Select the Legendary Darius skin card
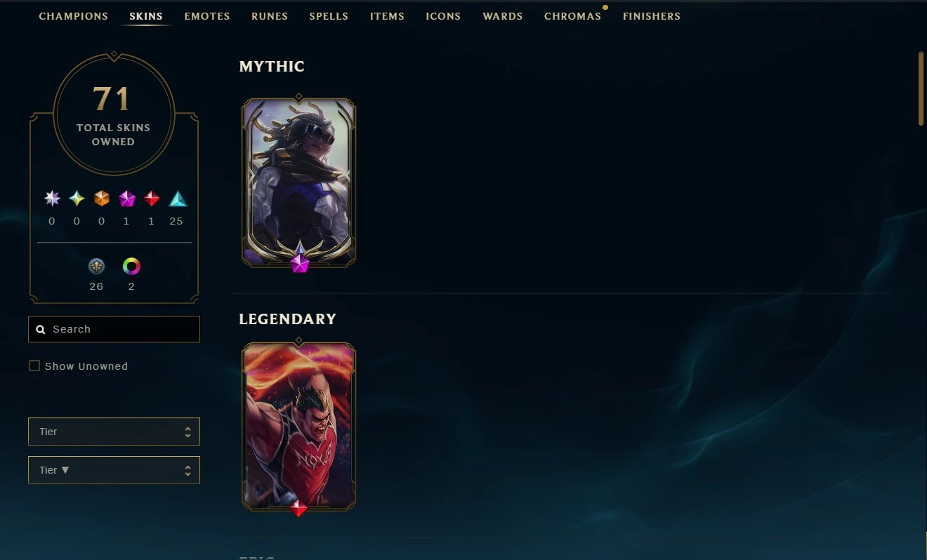 [x=299, y=427]
